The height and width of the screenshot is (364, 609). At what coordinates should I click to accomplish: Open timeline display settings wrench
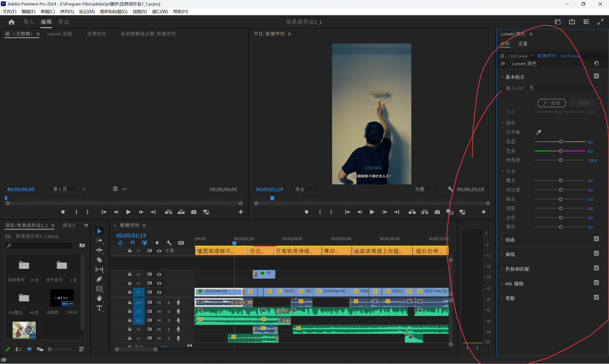169,243
